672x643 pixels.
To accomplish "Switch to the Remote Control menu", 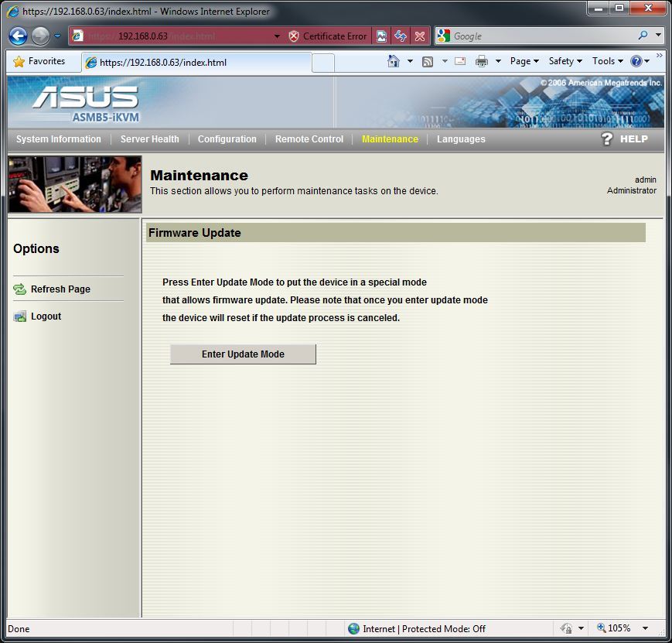I will pos(309,139).
